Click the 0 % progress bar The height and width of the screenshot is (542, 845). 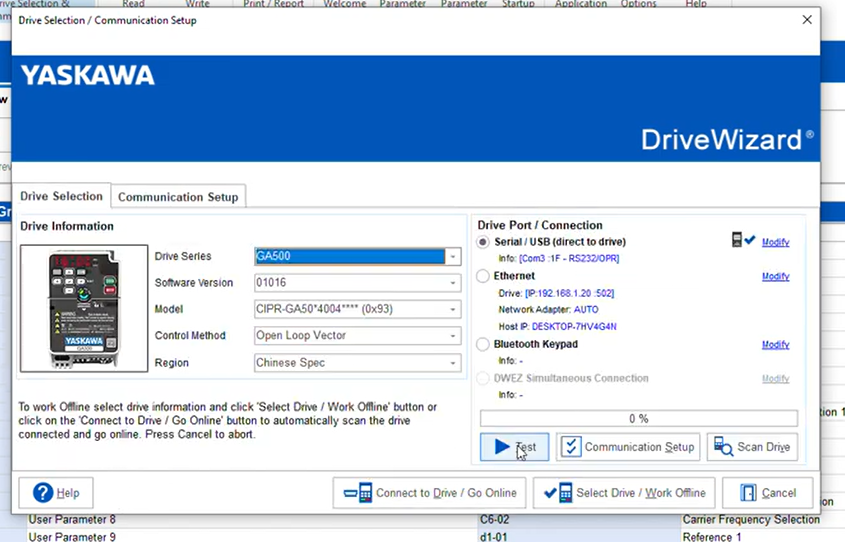coord(638,418)
